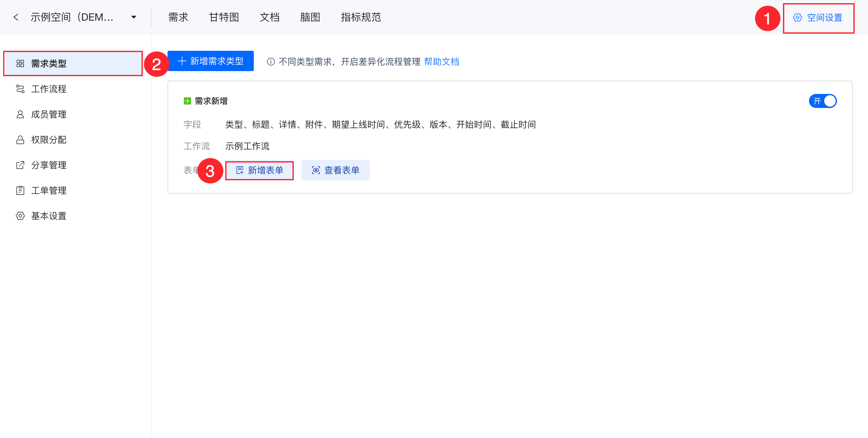Screen dimensions: 868x438
Task: Open 基本设置 gear icon in sidebar
Action: coord(20,216)
